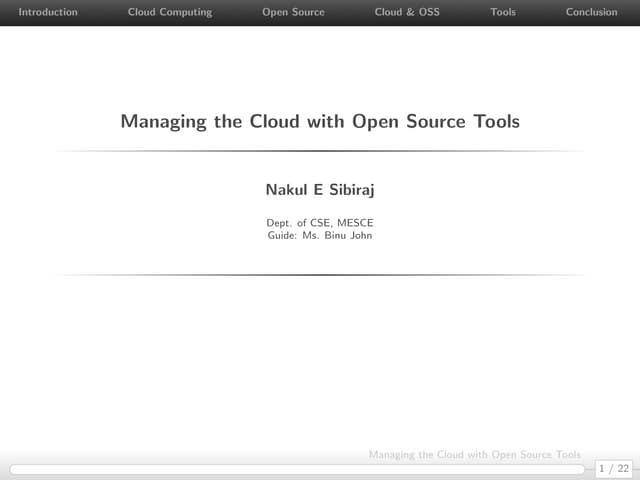Switch to the Tools section
The height and width of the screenshot is (480, 640).
coord(503,12)
